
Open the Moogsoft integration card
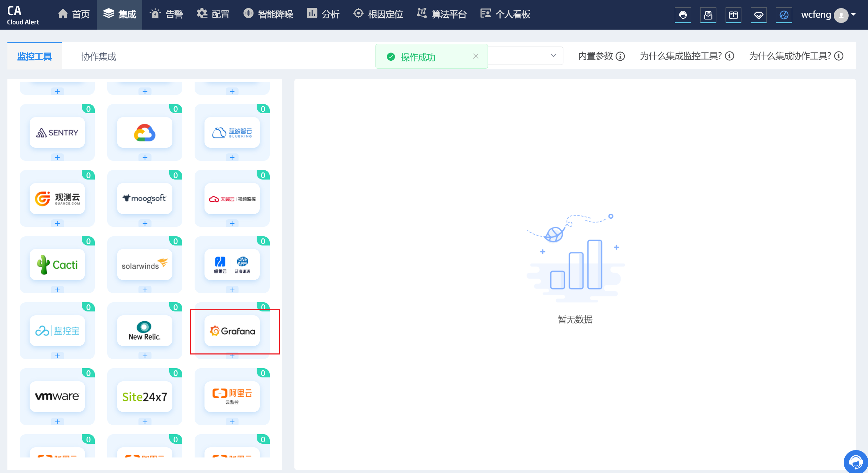click(x=145, y=199)
